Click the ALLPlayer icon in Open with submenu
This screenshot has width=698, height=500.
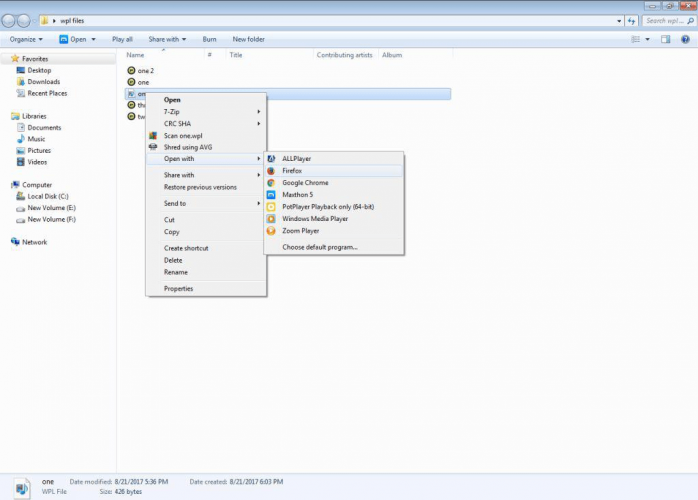(271, 159)
